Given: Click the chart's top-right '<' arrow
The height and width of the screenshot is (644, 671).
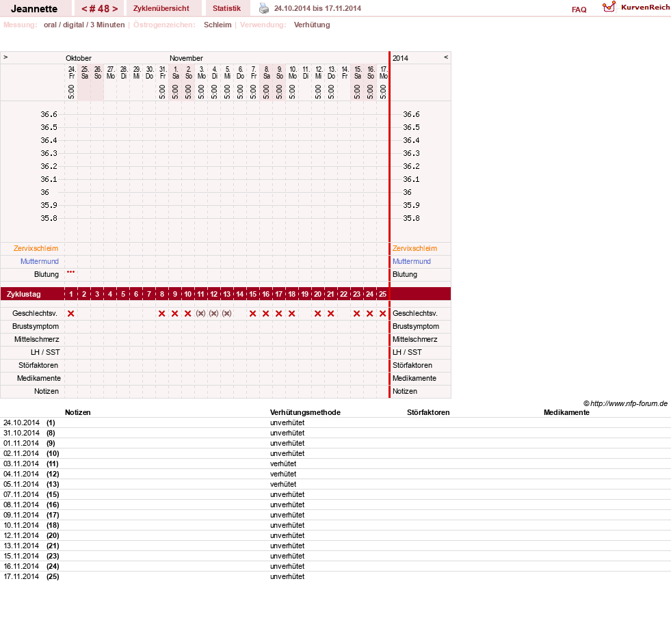Looking at the screenshot, I should pos(446,57).
